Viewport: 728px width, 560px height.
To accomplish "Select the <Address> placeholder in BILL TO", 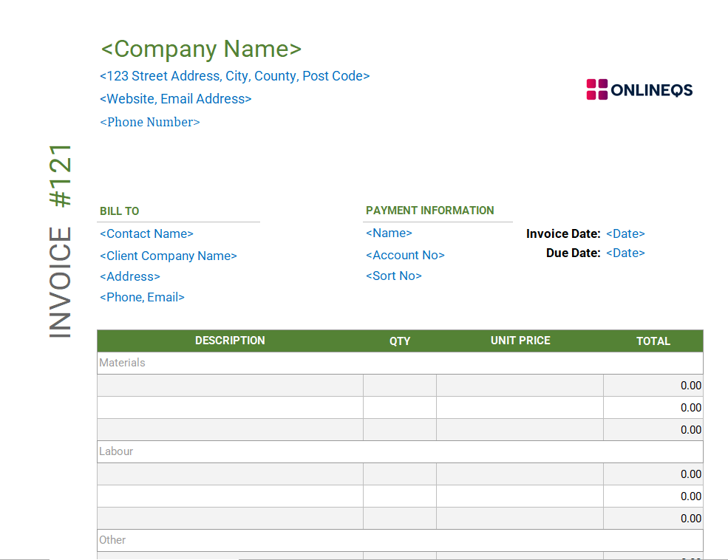I will pyautogui.click(x=130, y=276).
